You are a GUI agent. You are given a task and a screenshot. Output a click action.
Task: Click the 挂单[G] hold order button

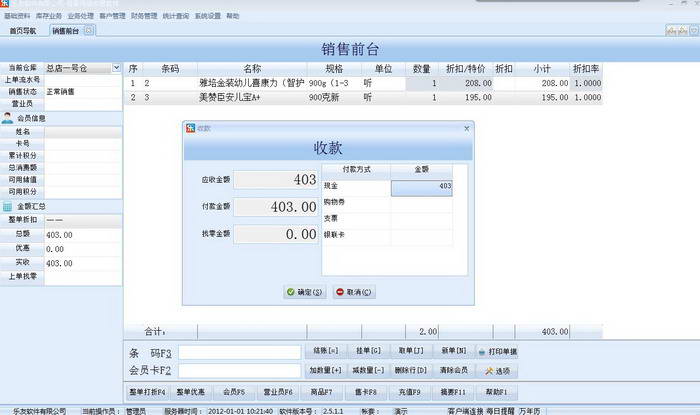coord(368,351)
